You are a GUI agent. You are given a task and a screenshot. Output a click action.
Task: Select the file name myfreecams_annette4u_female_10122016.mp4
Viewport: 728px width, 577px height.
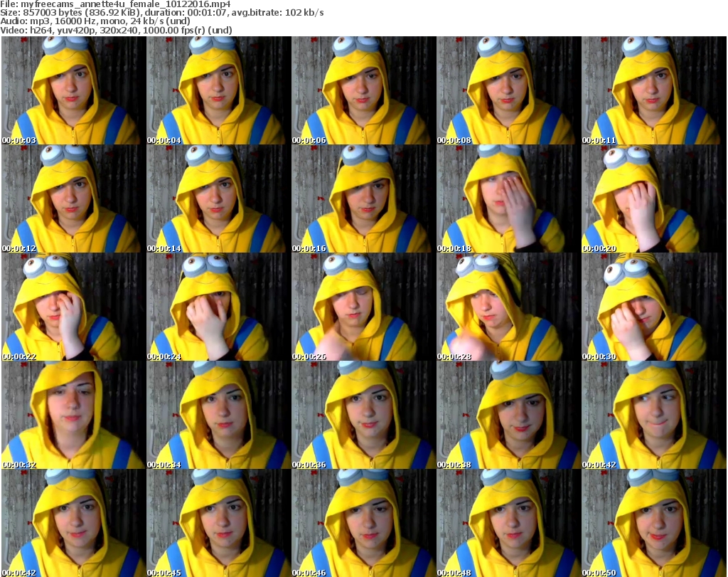125,4
